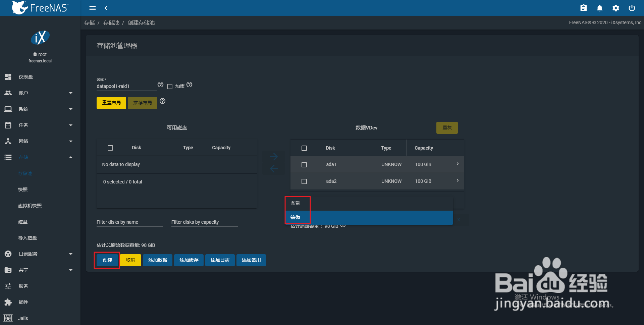Move disks right with arrow
The image size is (644, 325).
tap(274, 157)
